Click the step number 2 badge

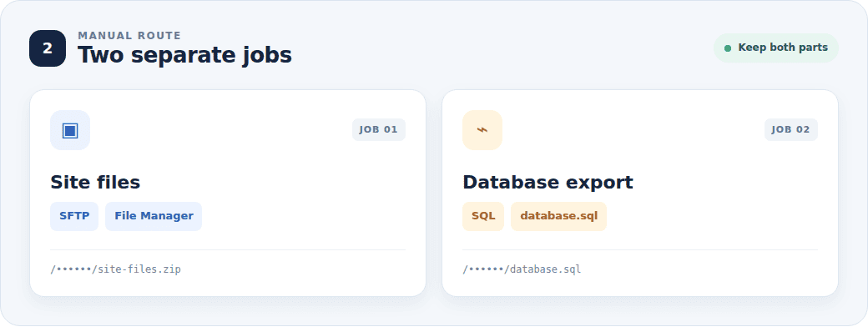click(x=48, y=48)
